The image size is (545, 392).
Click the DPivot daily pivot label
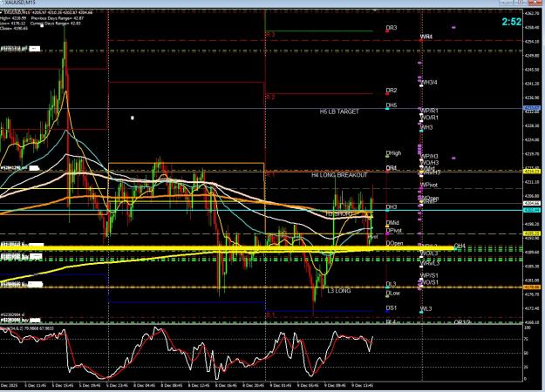coord(394,231)
